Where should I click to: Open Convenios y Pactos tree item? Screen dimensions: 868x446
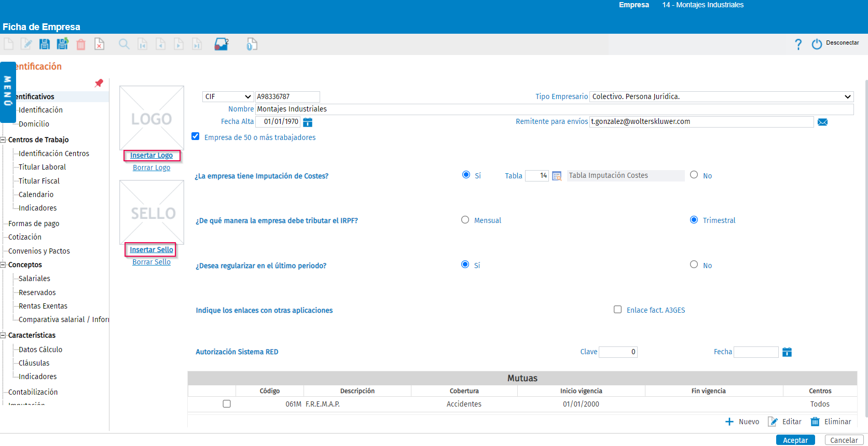[39, 251]
